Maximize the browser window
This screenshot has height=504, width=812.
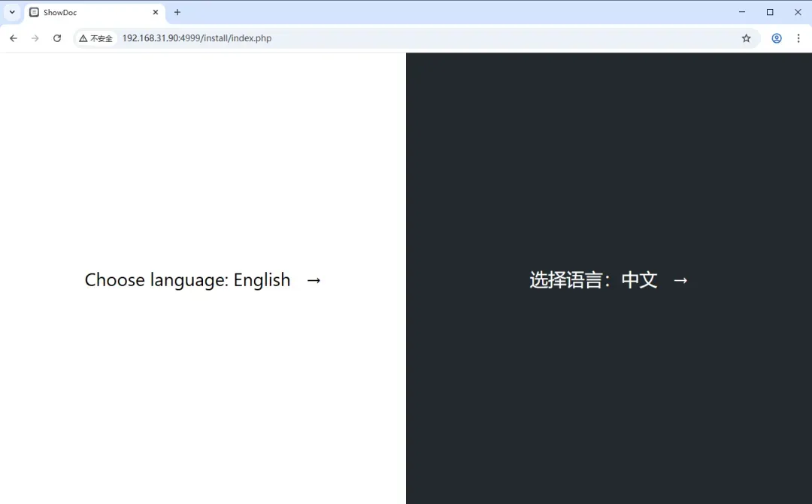[x=770, y=12]
